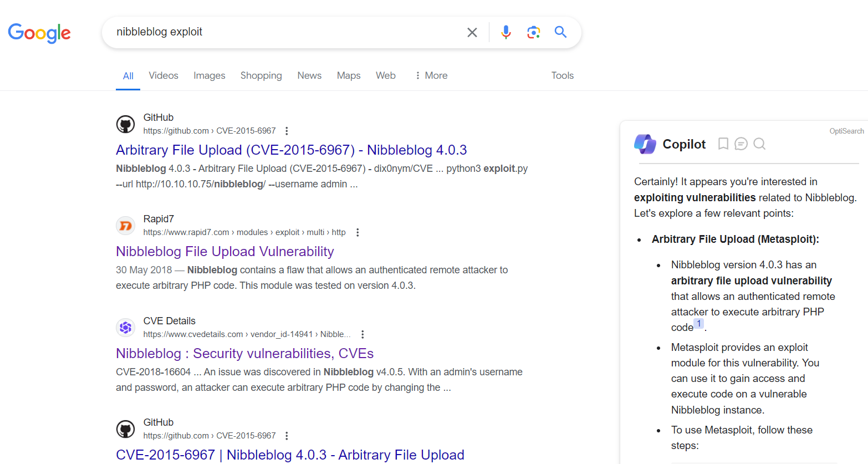The height and width of the screenshot is (464, 868).
Task: Open options menu for first GitHub result
Action: 287,131
